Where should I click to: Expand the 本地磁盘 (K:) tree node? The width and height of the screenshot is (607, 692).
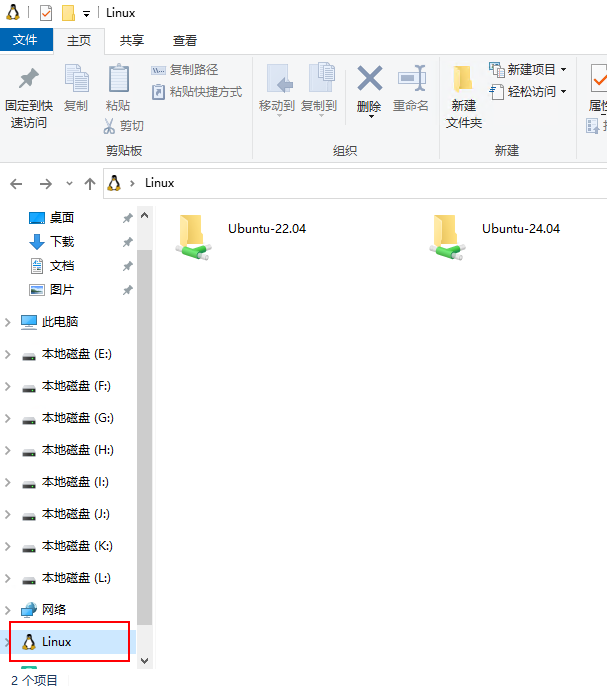(x=8, y=546)
